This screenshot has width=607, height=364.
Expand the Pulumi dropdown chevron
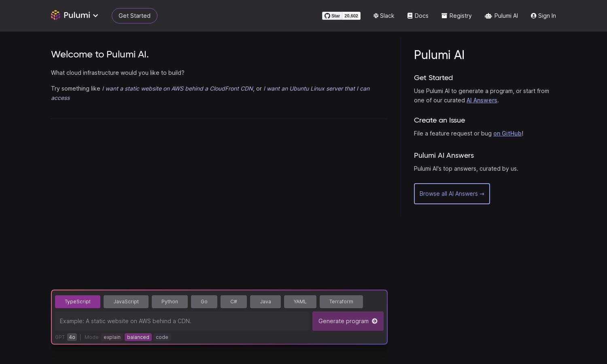(96, 16)
